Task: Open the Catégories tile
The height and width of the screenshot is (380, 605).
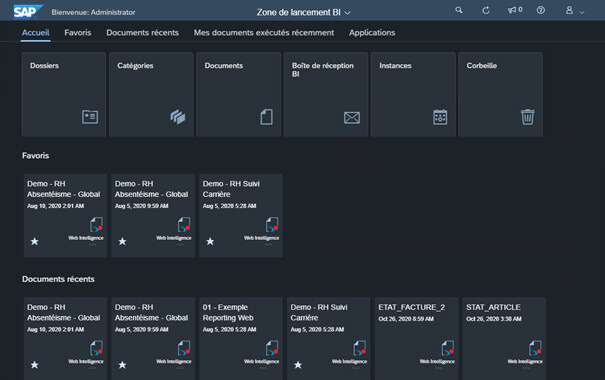Action: (151, 95)
